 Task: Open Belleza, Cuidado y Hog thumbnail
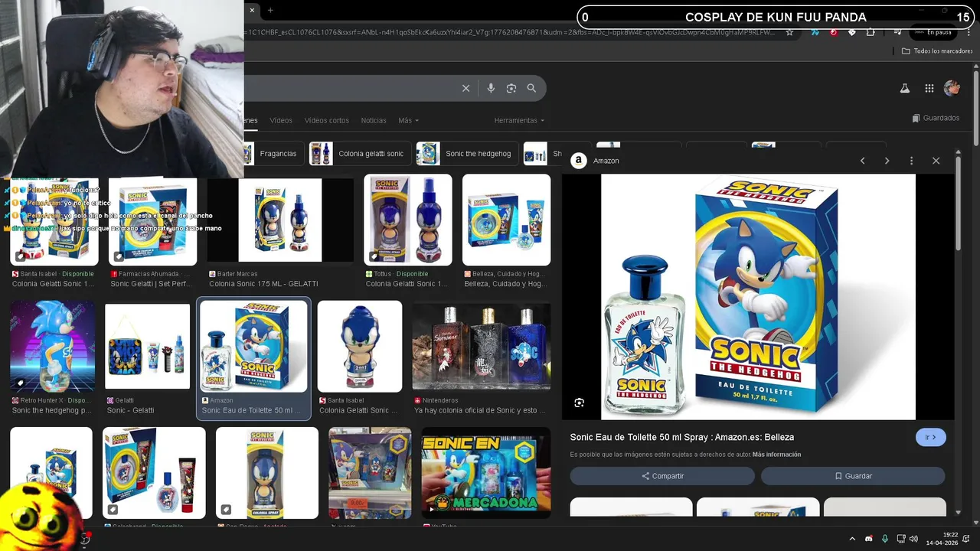[506, 220]
